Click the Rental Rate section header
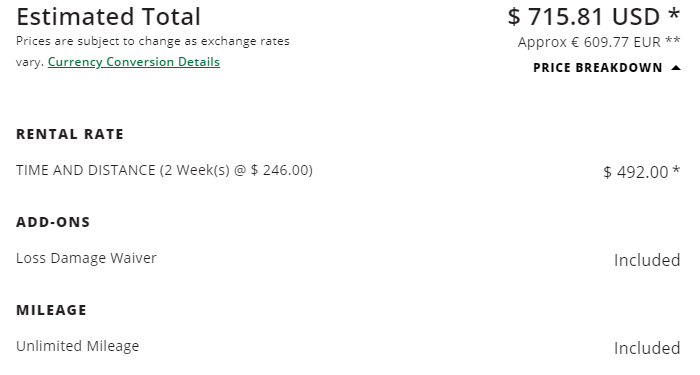Viewport: 700px width, 375px height. point(70,134)
